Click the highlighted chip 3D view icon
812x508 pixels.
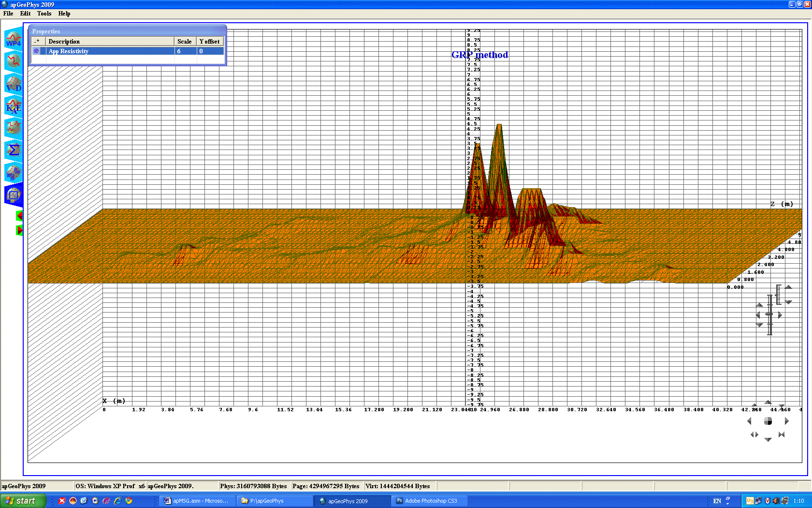tap(14, 195)
